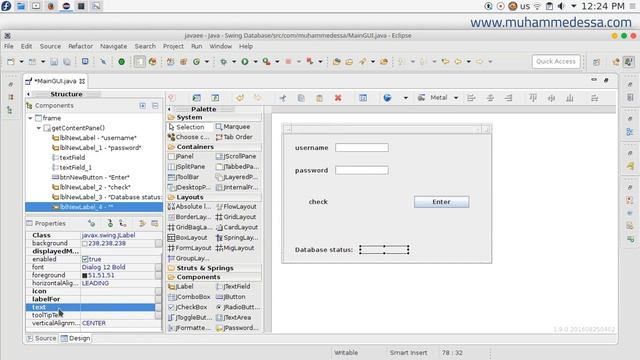Image resolution: width=640 pixels, height=360 pixels.
Task: Select textField_1 in component tree
Action: coord(72,168)
